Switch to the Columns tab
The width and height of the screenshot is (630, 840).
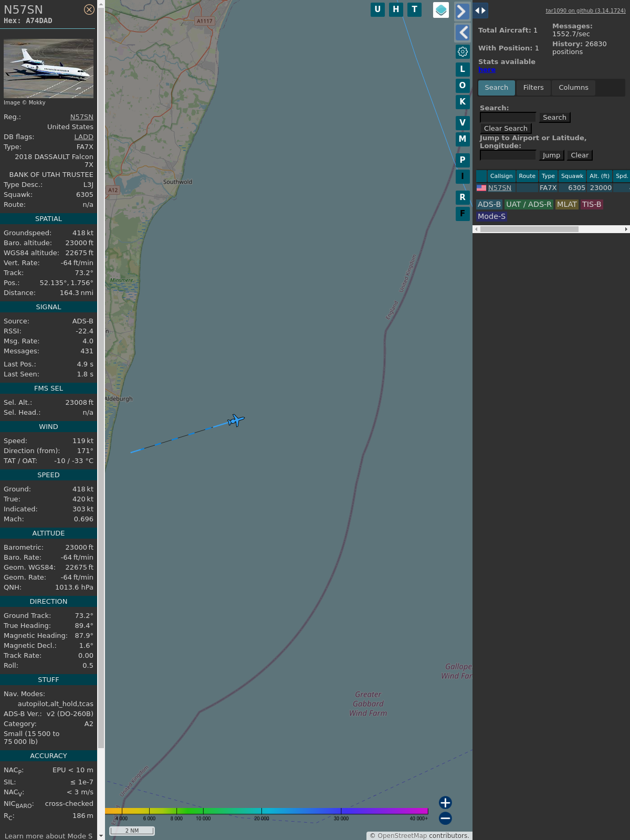573,88
